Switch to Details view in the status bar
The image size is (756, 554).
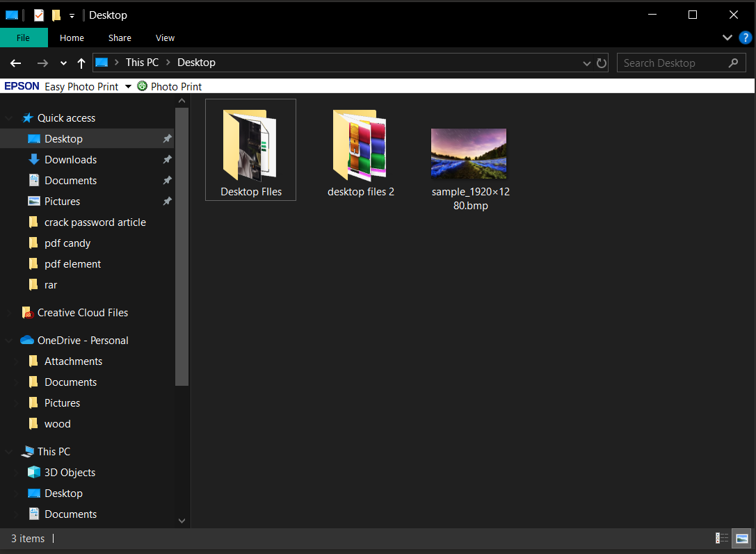click(x=722, y=538)
